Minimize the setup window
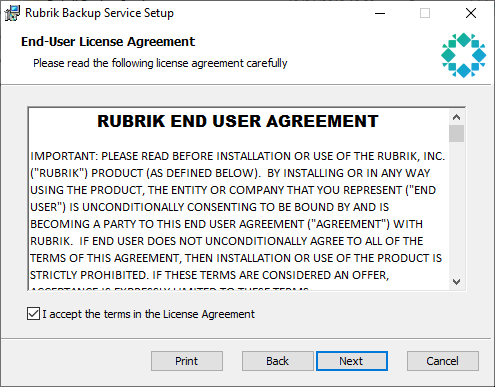 [380, 13]
